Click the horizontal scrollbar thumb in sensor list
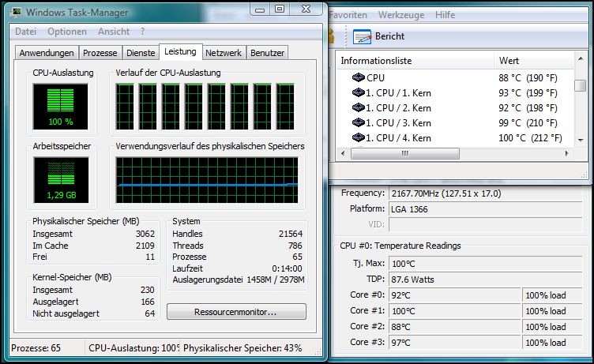The image size is (594, 364). click(405, 153)
